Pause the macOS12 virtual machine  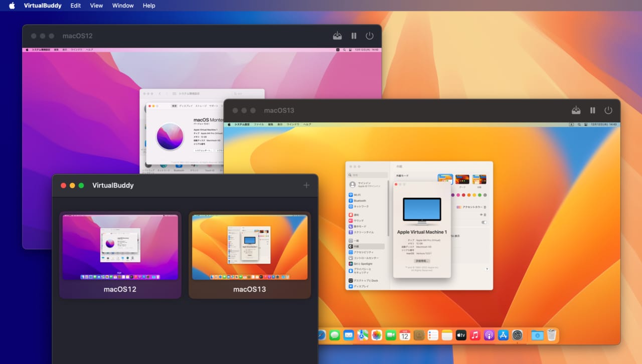(354, 36)
